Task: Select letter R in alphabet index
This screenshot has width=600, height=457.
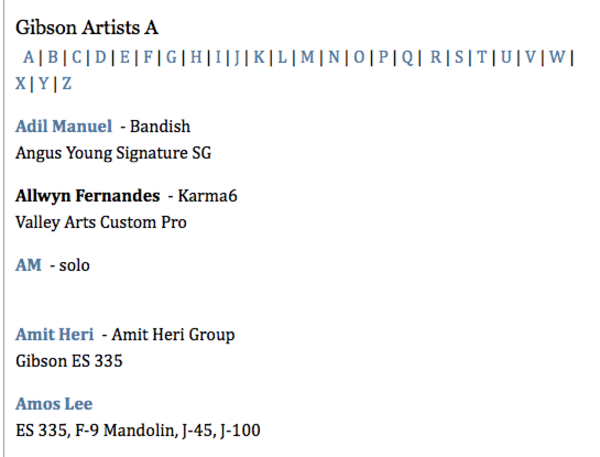Action: [x=435, y=57]
